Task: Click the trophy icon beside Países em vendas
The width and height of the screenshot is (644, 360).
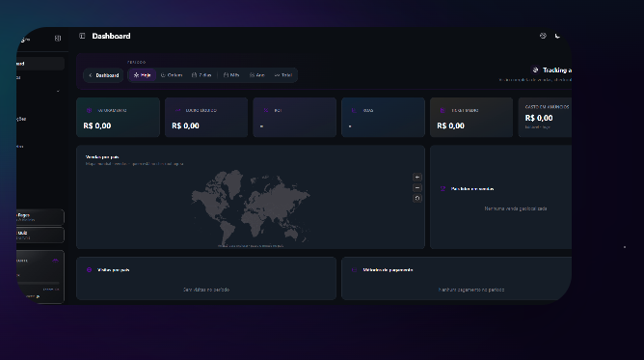Action: [x=443, y=188]
